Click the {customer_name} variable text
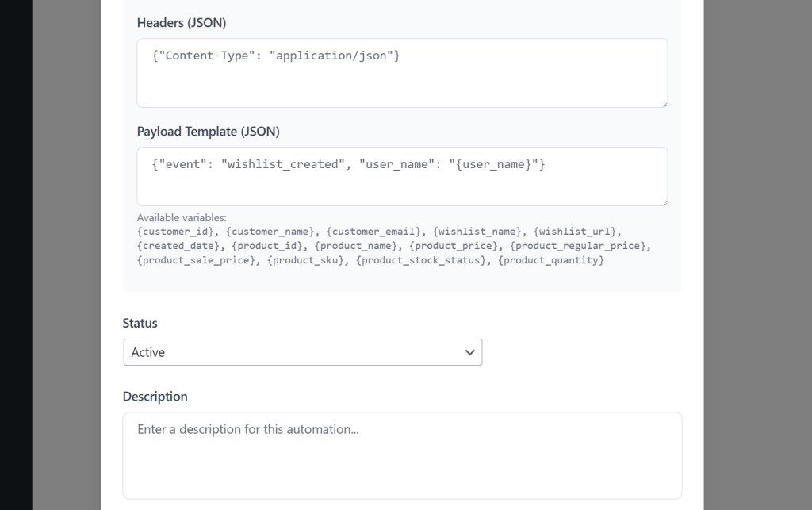 coord(270,232)
